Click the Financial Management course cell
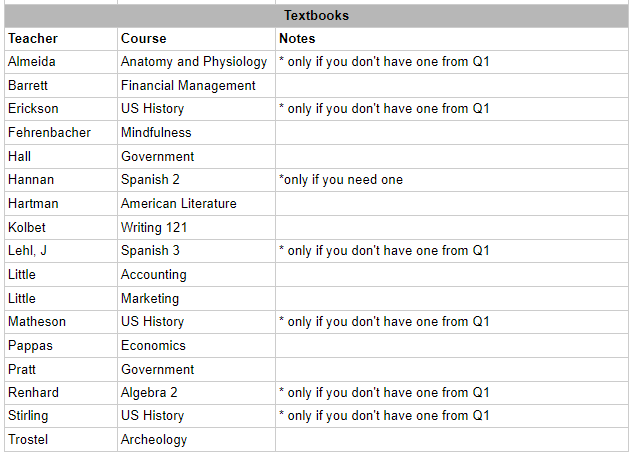The image size is (635, 459). pyautogui.click(x=196, y=85)
